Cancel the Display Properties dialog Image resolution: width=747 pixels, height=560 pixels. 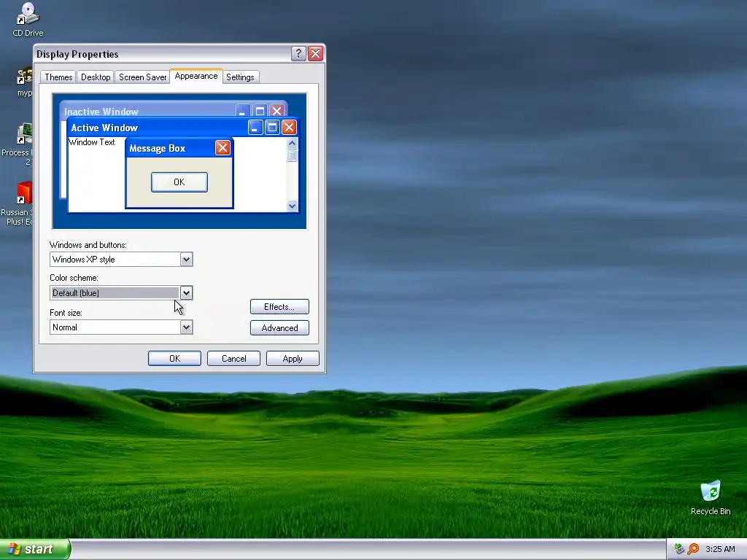pyautogui.click(x=234, y=359)
